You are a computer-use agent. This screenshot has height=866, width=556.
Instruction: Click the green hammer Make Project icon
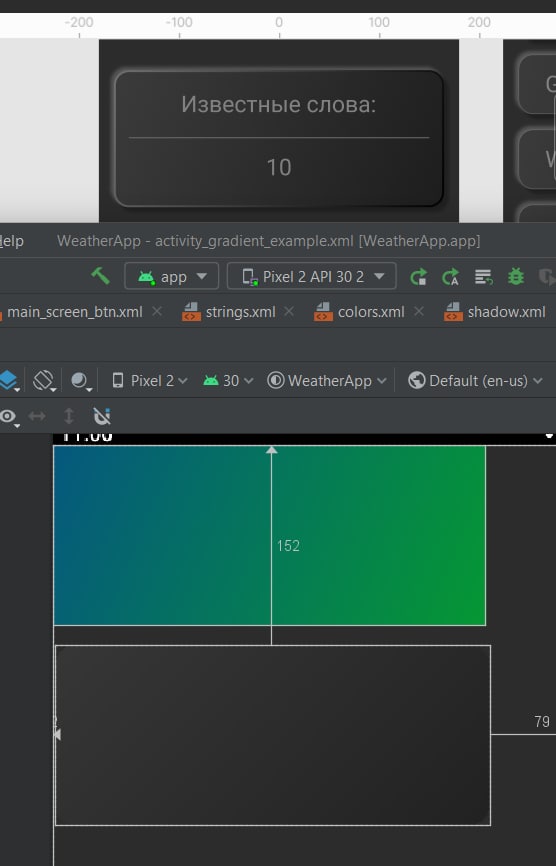coord(100,276)
